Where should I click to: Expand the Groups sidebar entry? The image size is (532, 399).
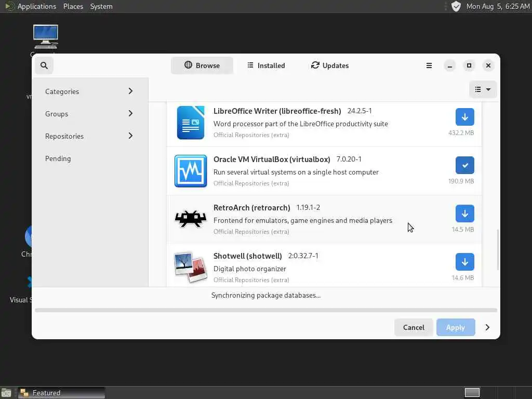tap(89, 114)
